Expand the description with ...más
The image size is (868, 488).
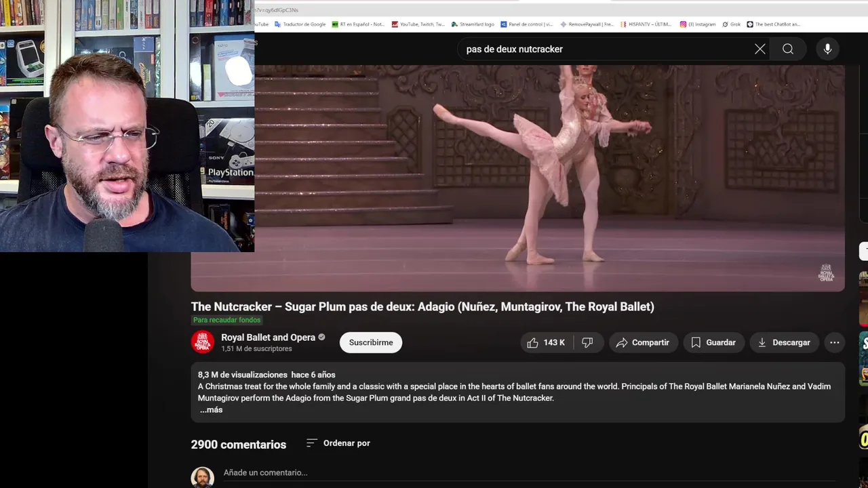pyautogui.click(x=211, y=409)
